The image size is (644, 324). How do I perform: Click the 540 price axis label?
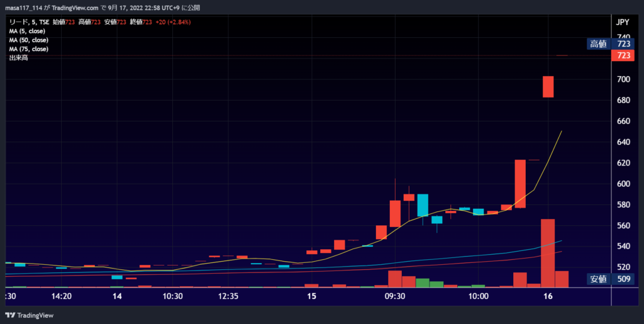point(623,247)
